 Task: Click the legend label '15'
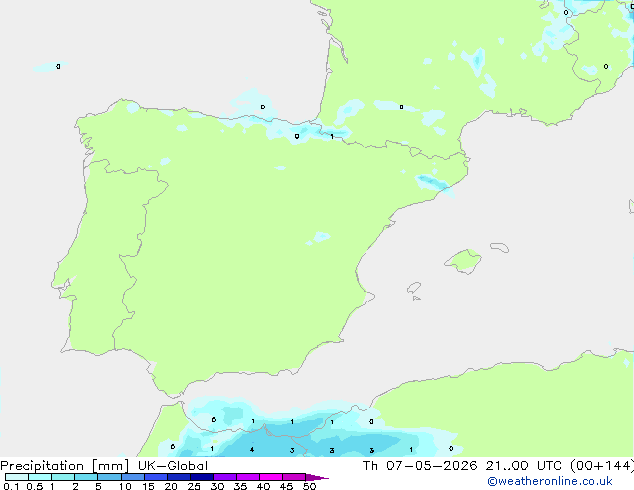pos(148,486)
